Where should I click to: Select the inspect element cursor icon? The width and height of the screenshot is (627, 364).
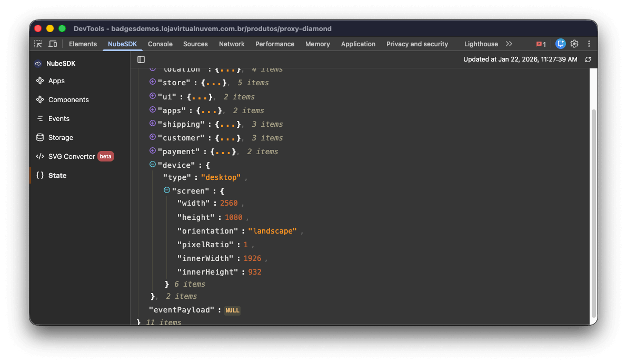pos(37,44)
